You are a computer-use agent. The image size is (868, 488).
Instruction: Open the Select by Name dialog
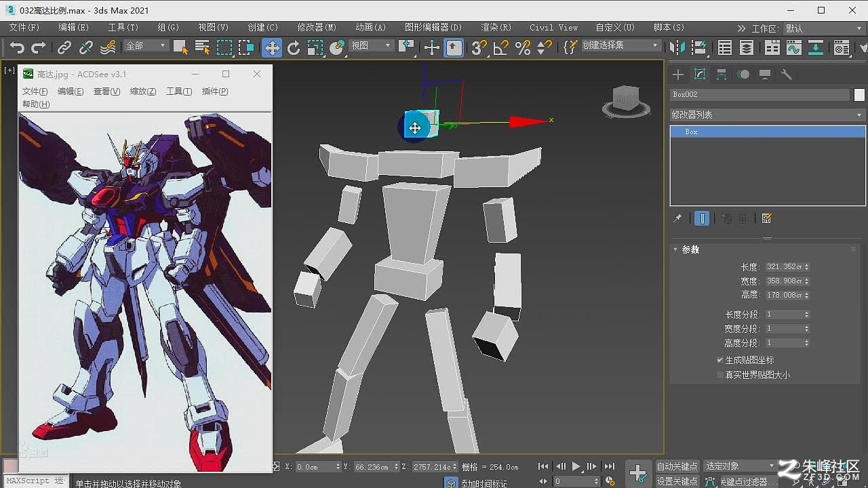tap(202, 47)
